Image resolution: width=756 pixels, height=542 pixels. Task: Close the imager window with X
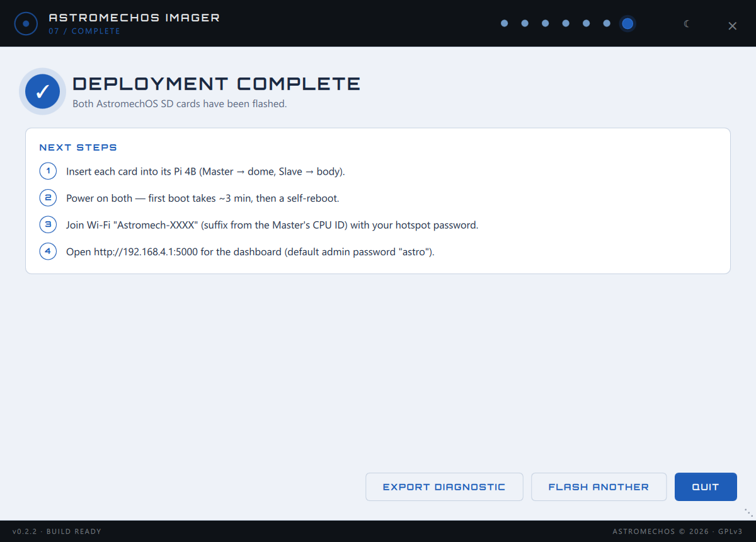point(732,26)
